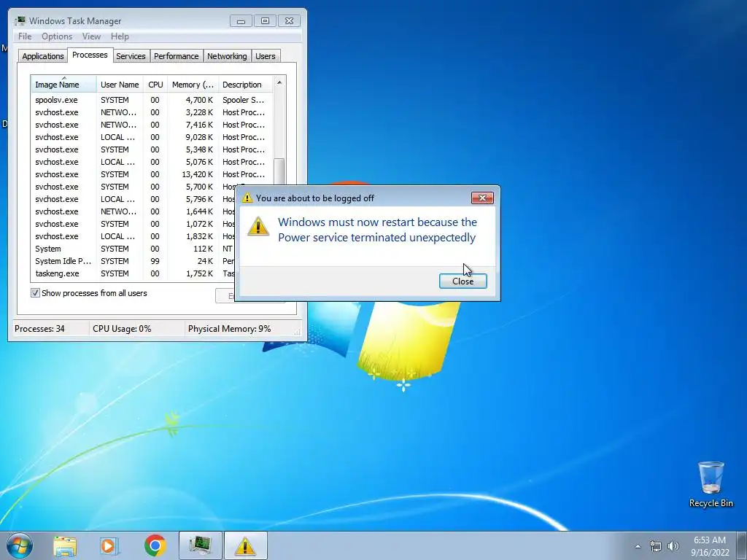Toggle Show processes from all users

click(35, 293)
